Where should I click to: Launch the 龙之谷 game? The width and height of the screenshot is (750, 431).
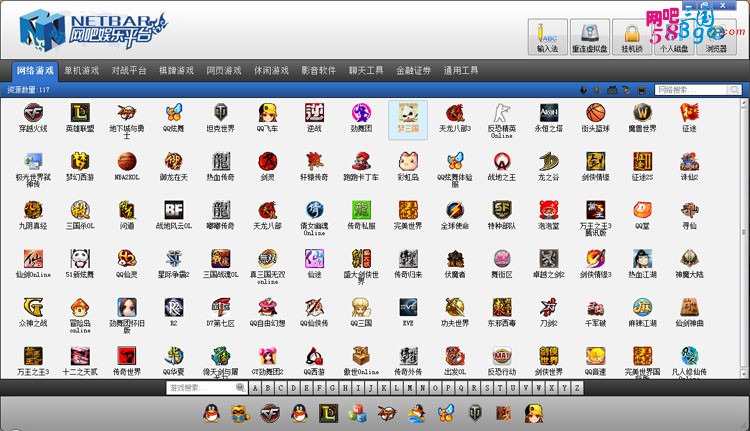[549, 166]
